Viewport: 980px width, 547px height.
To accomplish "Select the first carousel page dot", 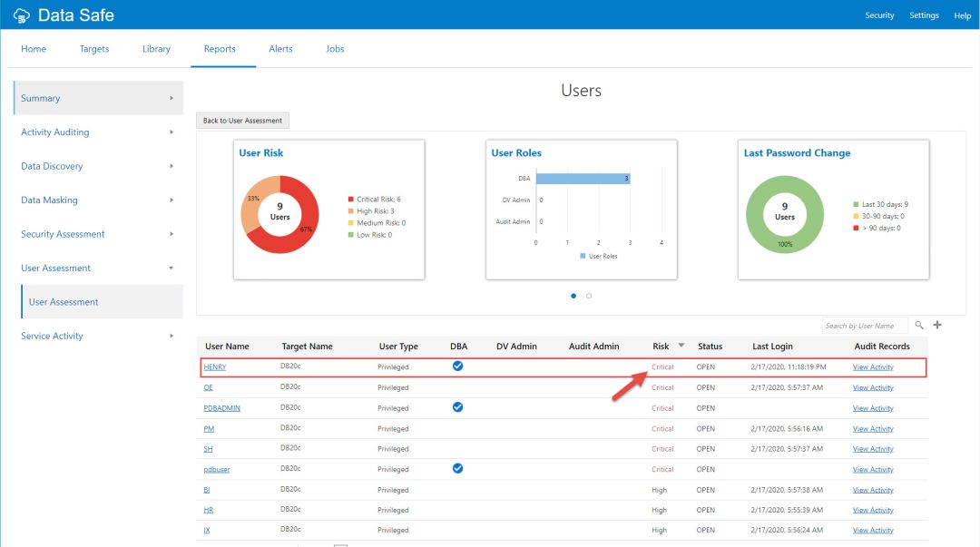I will (x=573, y=296).
